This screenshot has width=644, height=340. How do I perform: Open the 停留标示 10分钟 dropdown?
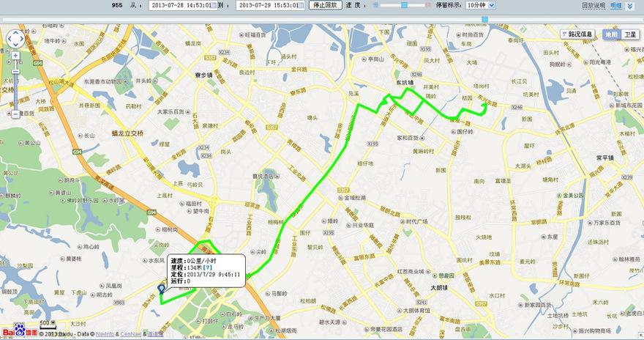tap(481, 5)
